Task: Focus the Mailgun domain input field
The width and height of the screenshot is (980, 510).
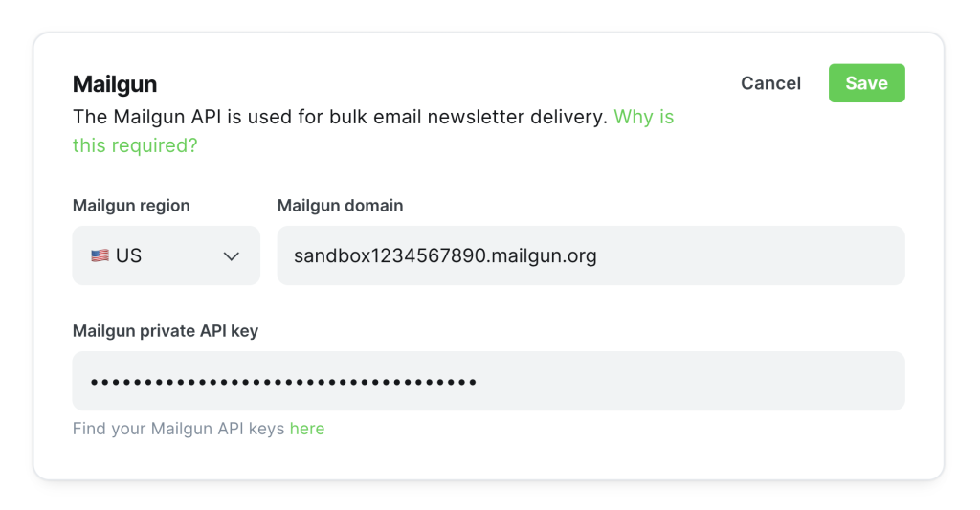Action: tap(590, 255)
